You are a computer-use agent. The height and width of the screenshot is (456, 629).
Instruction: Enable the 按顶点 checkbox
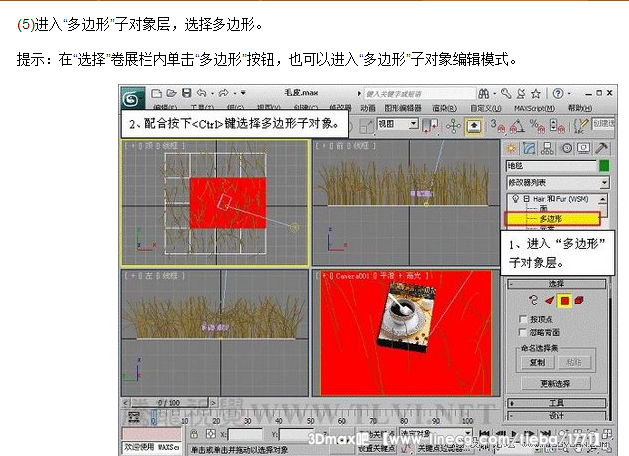(523, 319)
